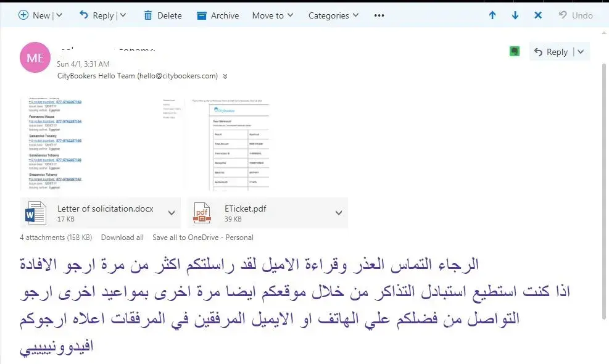The image size is (609, 364).
Task: Go to next message with down arrow
Action: (x=515, y=15)
